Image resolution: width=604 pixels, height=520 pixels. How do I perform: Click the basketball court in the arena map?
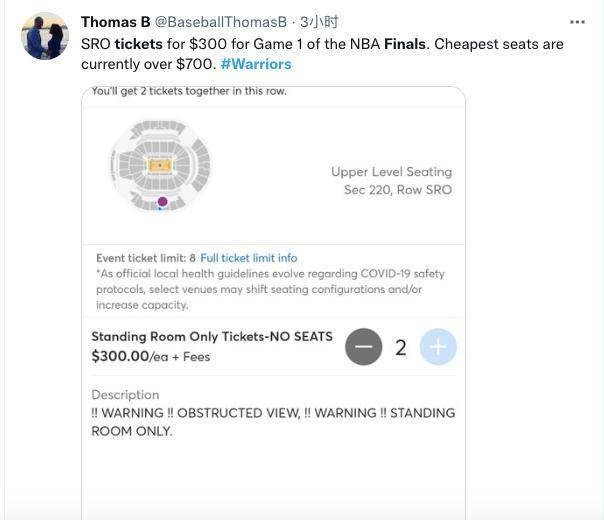(x=160, y=165)
